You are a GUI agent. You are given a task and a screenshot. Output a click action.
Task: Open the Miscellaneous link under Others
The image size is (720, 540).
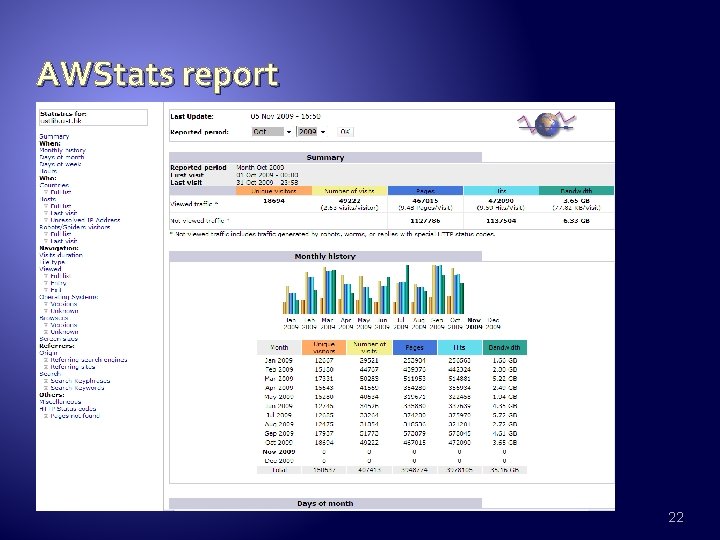pyautogui.click(x=60, y=402)
